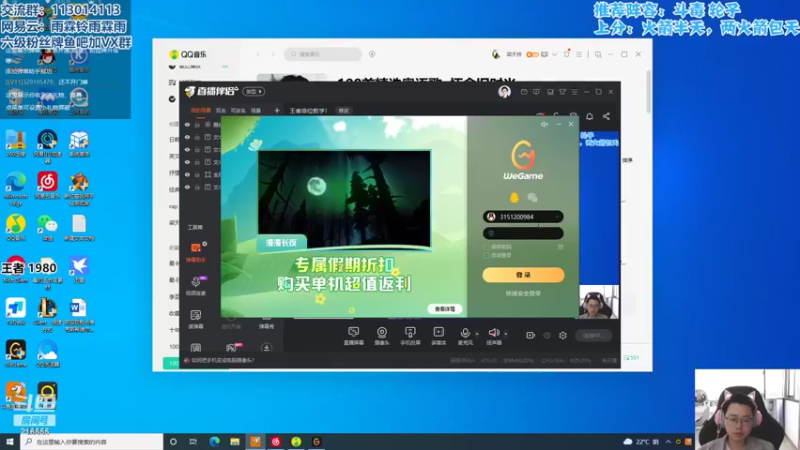Image resolution: width=800 pixels, height=450 pixels.
Task: Tick the save password checkbox in WeGame
Action: click(x=486, y=246)
